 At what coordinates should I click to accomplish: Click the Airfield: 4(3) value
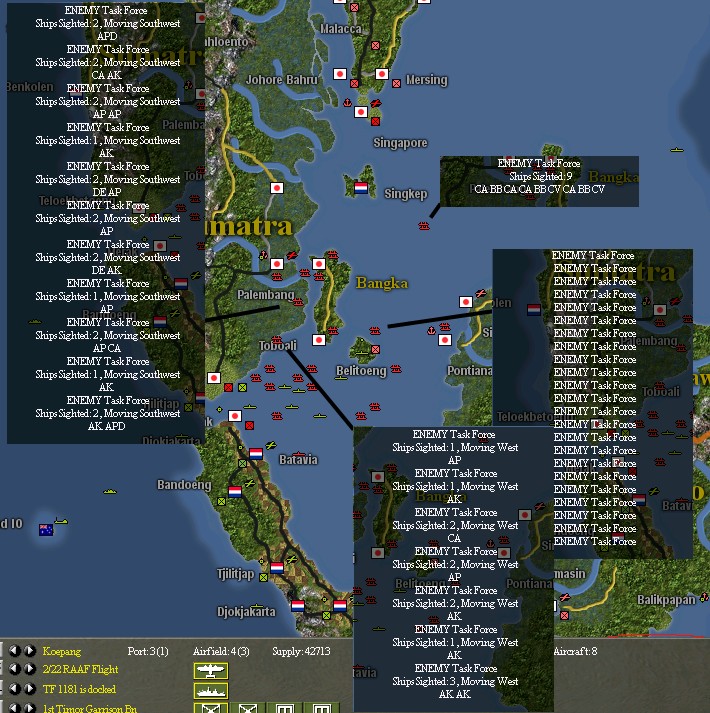(221, 651)
